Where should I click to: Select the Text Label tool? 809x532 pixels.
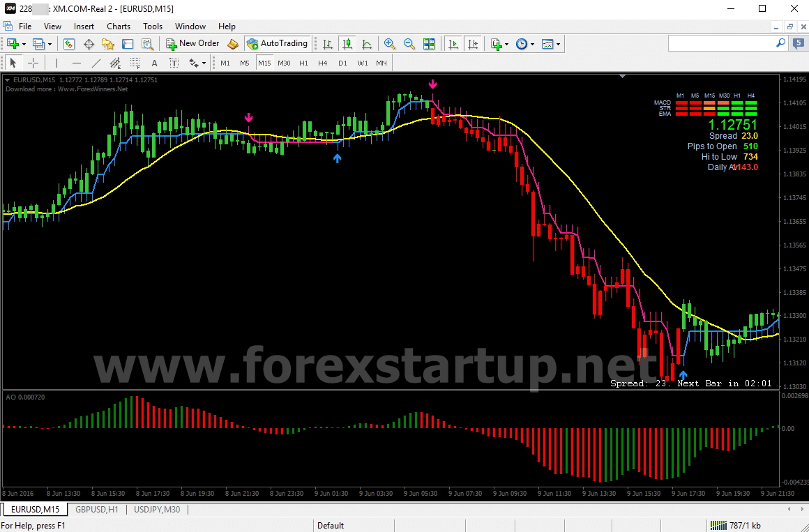click(174, 63)
